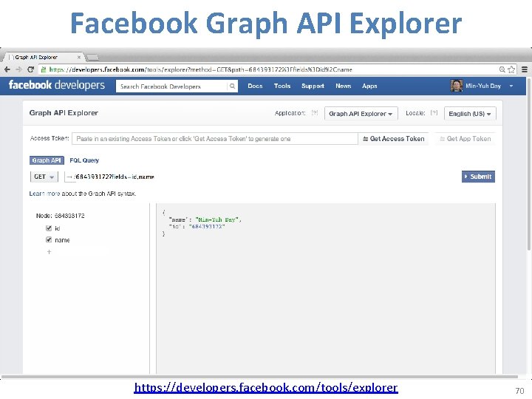This screenshot has height=399, width=532.
Task: Select the Graph API tab
Action: 47,160
